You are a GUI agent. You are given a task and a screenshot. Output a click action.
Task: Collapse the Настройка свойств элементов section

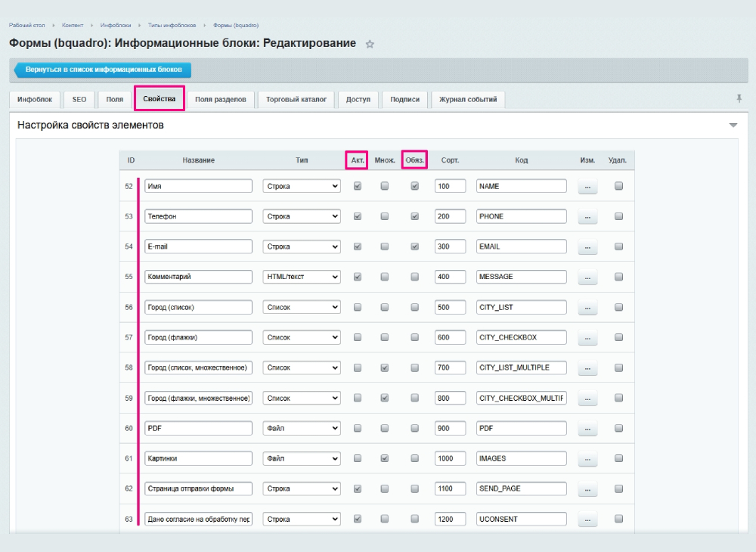[733, 126]
